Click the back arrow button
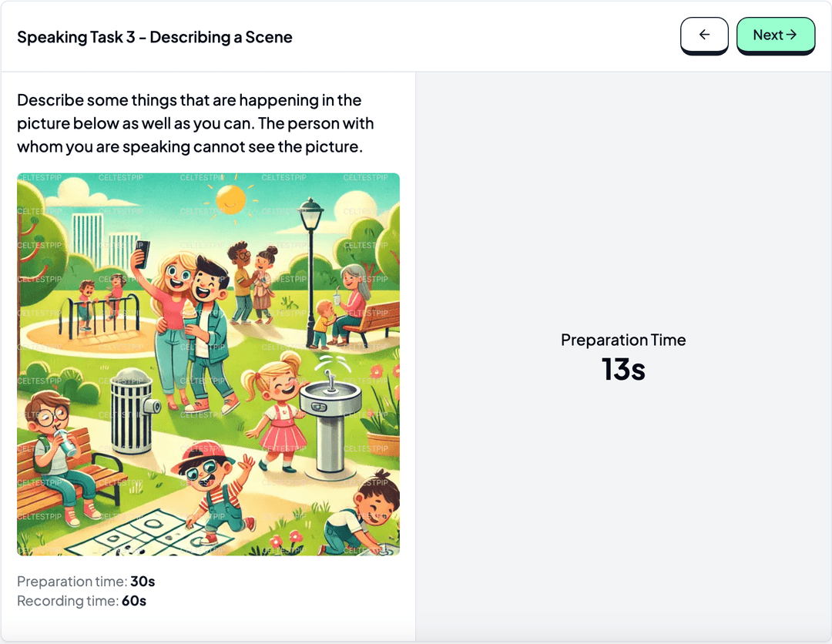 (704, 35)
